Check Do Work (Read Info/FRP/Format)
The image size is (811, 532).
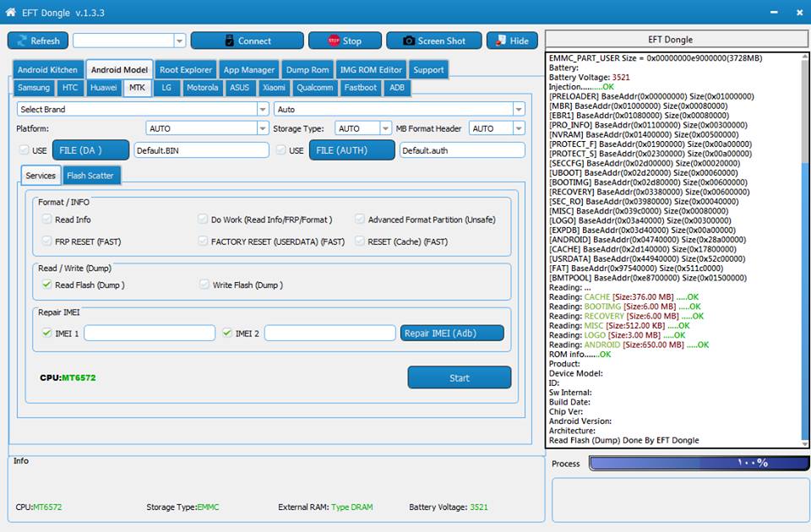pyautogui.click(x=203, y=219)
